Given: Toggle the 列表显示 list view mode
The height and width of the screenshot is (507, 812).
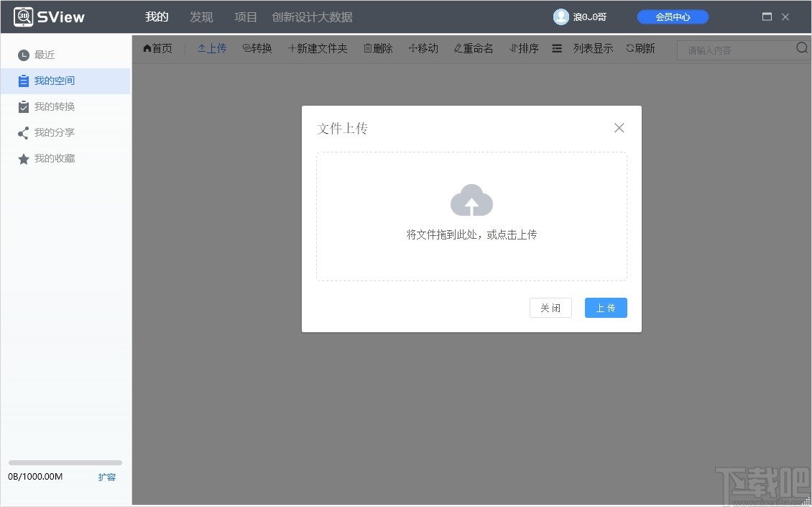Looking at the screenshot, I should (x=593, y=48).
